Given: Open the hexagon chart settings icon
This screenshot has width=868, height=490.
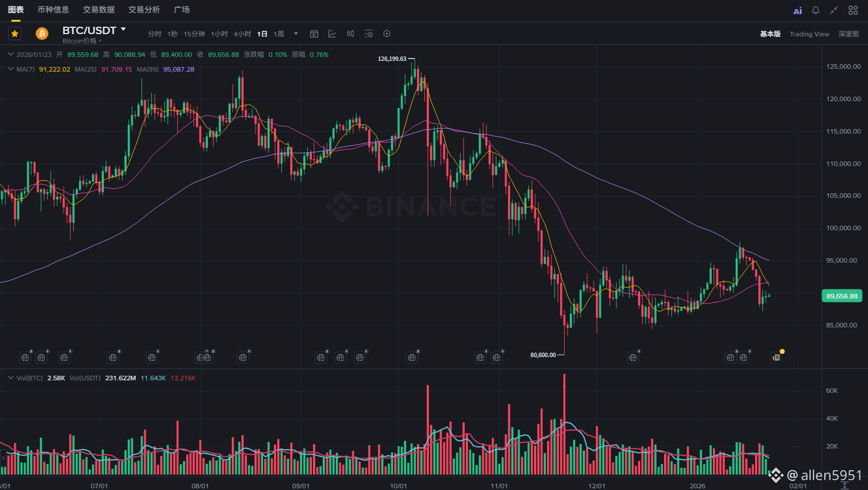Looking at the screenshot, I should coord(387,34).
